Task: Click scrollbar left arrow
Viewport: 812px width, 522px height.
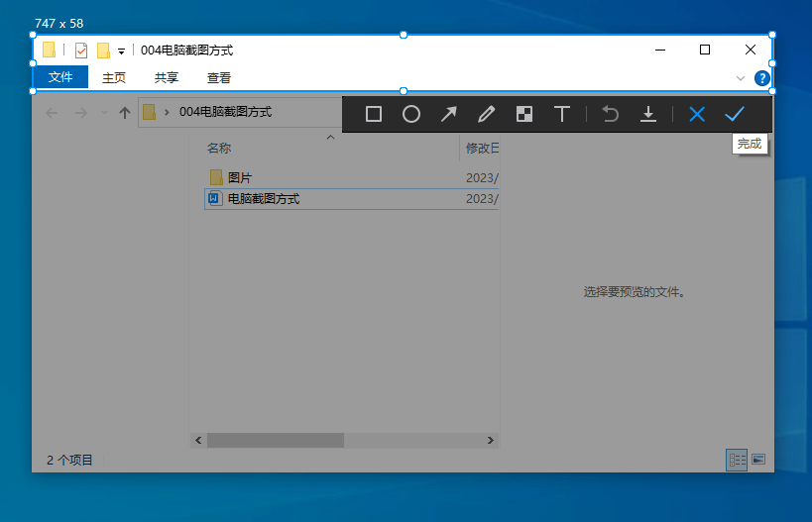Action: 198,440
